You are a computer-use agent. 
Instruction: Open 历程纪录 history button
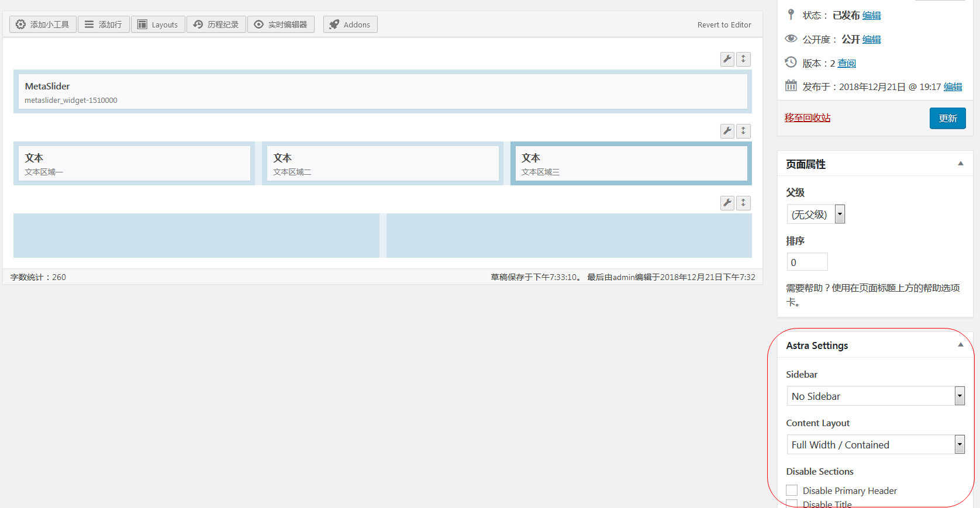click(x=216, y=25)
